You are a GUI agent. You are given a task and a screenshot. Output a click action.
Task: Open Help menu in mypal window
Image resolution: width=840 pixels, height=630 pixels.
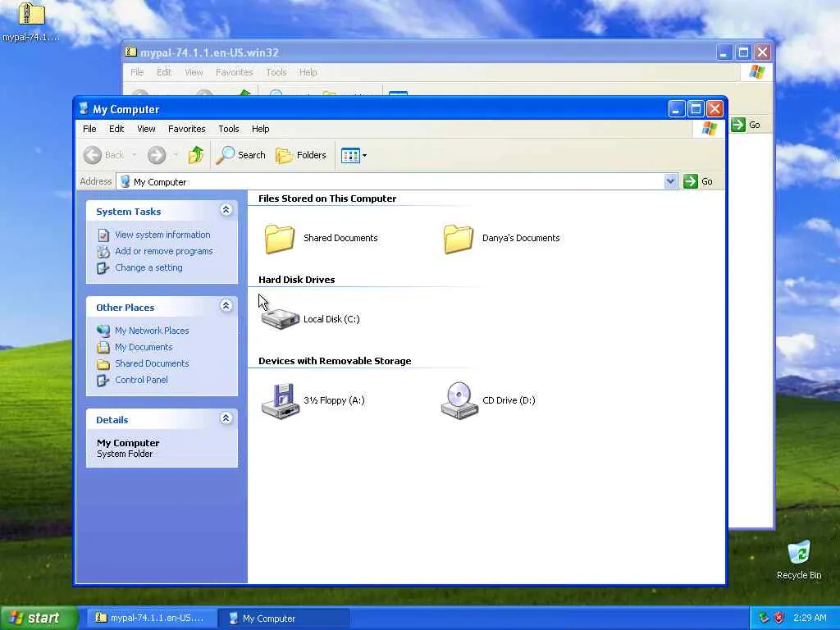coord(308,72)
